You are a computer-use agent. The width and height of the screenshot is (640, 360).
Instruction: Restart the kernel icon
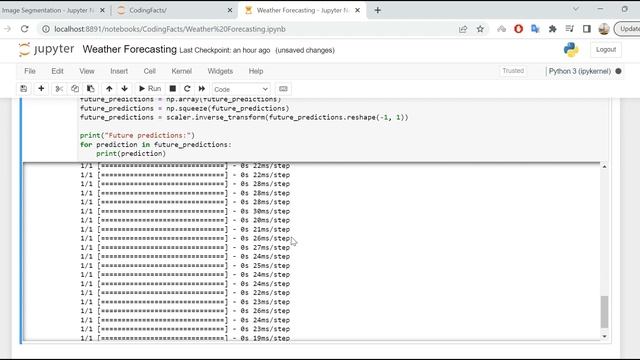point(187,89)
